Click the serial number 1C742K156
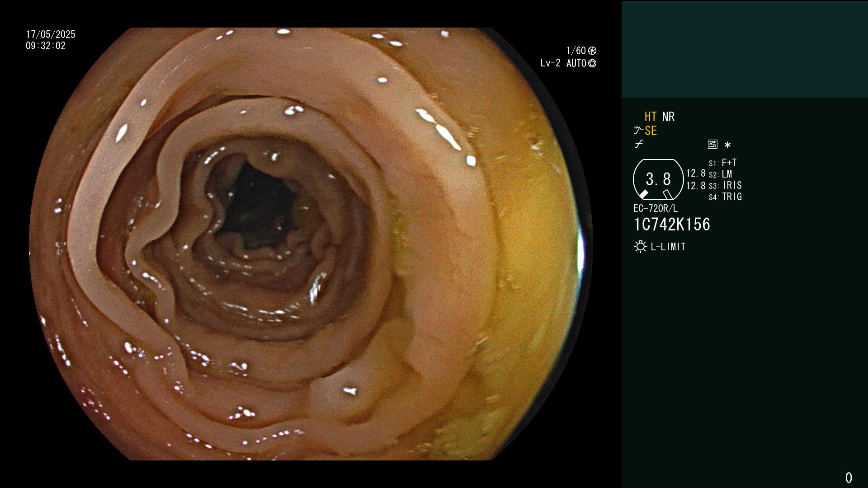This screenshot has width=868, height=488. [672, 224]
